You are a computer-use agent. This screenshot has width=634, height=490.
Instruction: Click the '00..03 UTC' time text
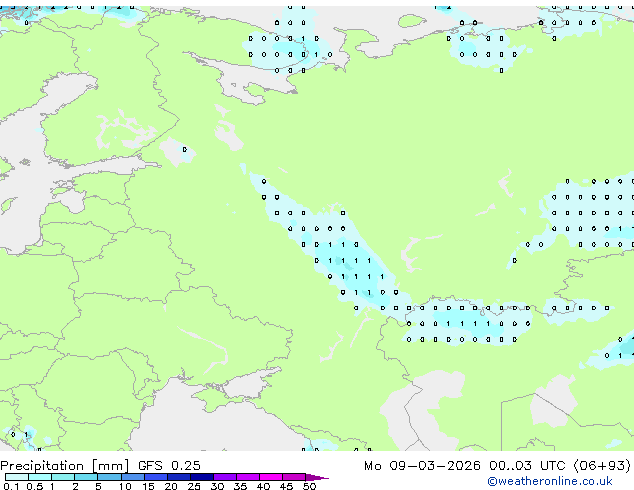tap(527, 466)
